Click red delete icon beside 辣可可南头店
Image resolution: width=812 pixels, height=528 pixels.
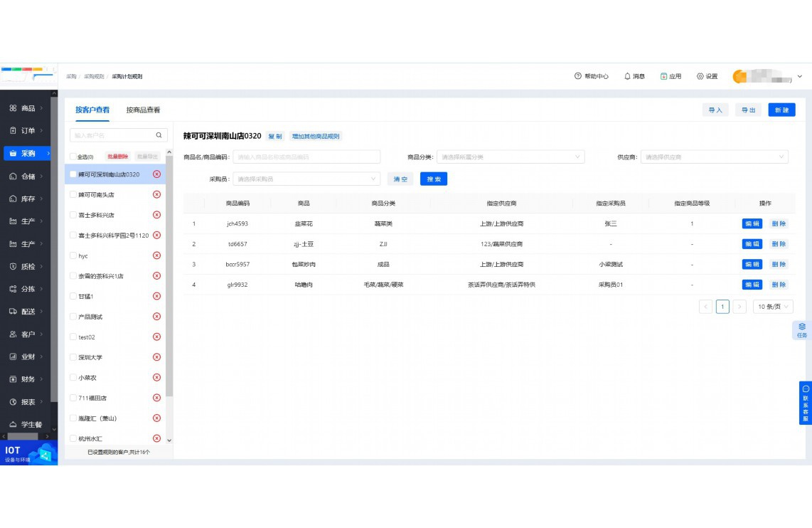[157, 194]
